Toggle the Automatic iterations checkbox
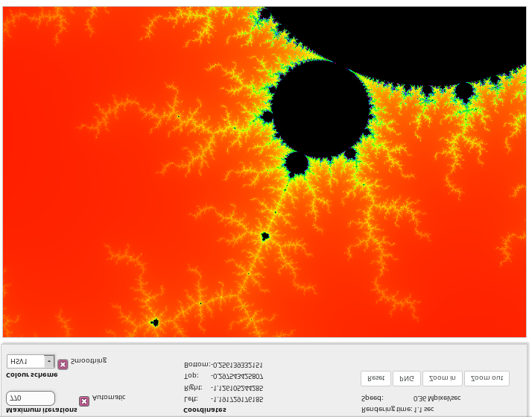The image size is (532, 417). pyautogui.click(x=84, y=401)
